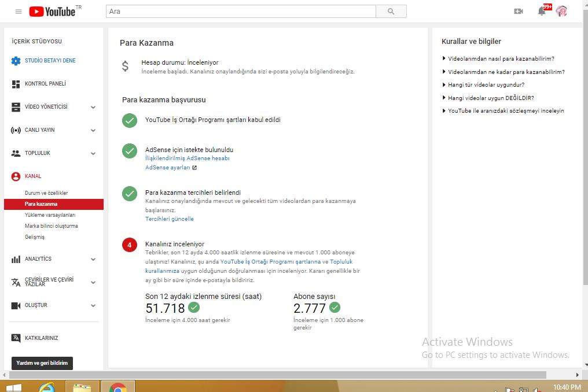Viewport: 588px width, 392px height.
Task: Click the green check beside Para kazanma tercihleri
Action: click(x=130, y=193)
